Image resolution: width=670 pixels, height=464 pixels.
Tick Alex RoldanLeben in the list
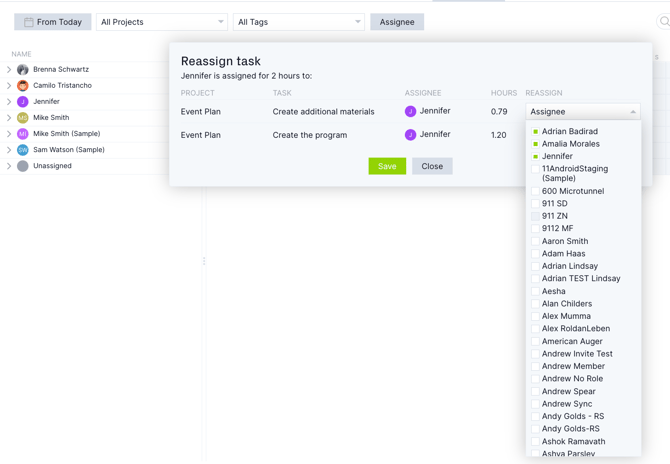pyautogui.click(x=535, y=329)
